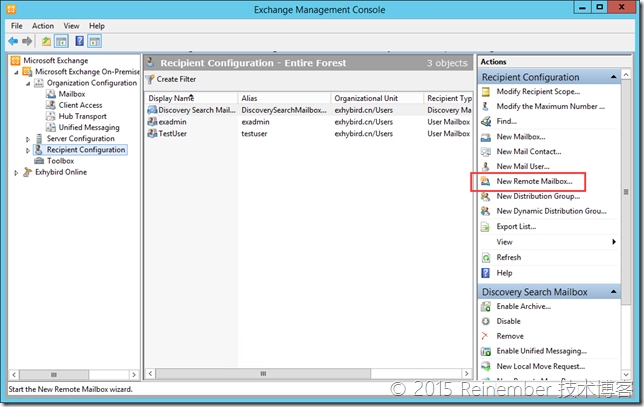Image resolution: width=644 pixels, height=407 pixels.
Task: Click the Up one level folder icon
Action: pos(46,41)
